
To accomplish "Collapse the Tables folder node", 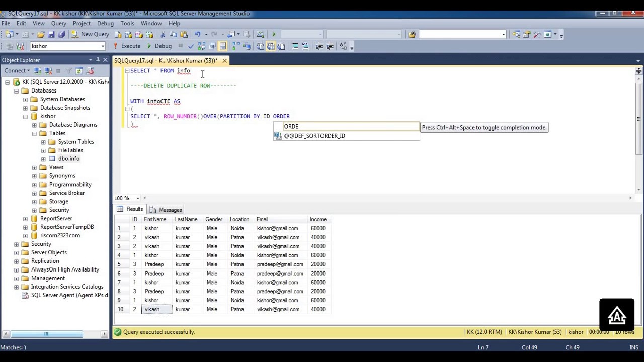I will 34,133.
